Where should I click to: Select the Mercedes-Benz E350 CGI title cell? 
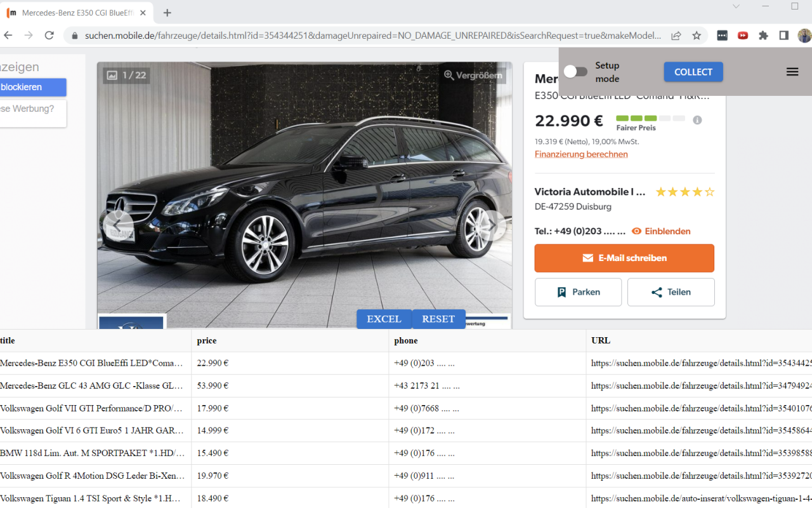(95, 363)
